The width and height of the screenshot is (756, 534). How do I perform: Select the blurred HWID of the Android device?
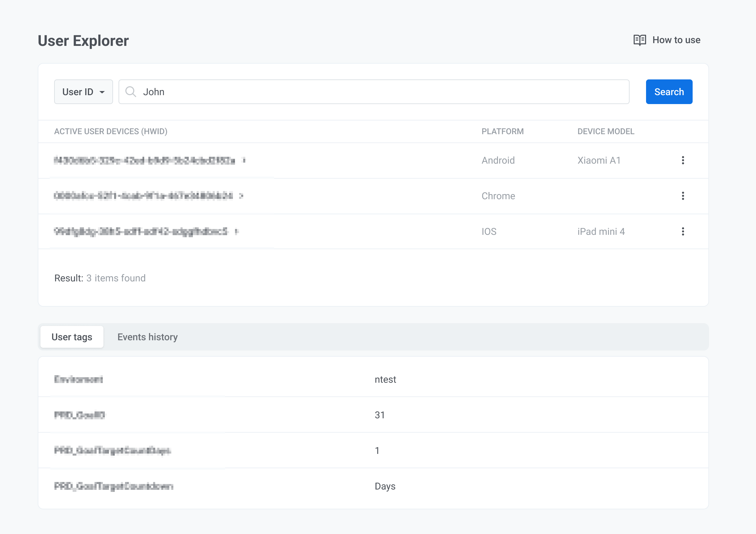pos(145,160)
